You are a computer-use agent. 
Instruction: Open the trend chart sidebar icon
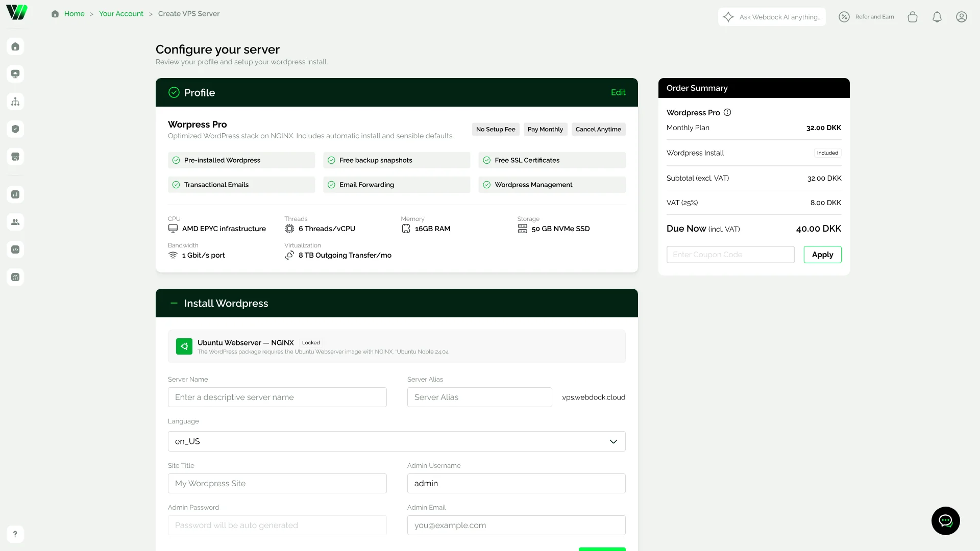(15, 278)
